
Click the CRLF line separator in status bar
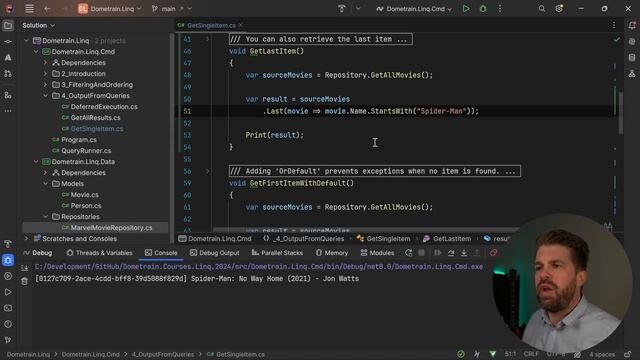(x=531, y=354)
